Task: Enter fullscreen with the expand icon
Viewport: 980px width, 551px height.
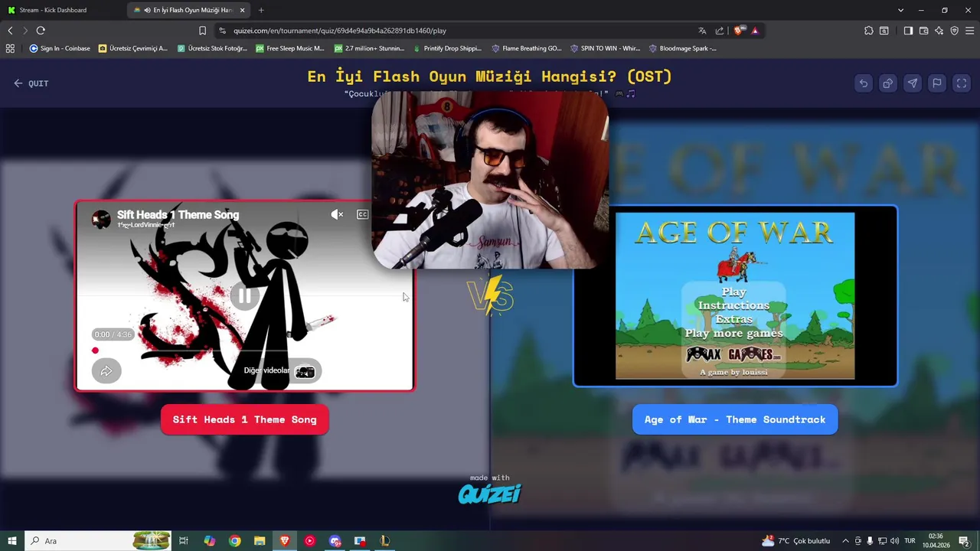Action: [x=962, y=83]
